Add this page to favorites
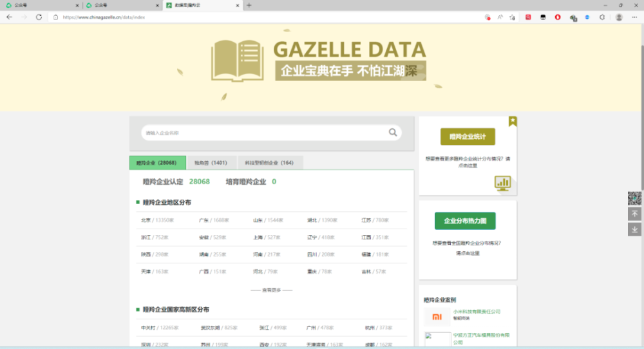 [x=513, y=17]
